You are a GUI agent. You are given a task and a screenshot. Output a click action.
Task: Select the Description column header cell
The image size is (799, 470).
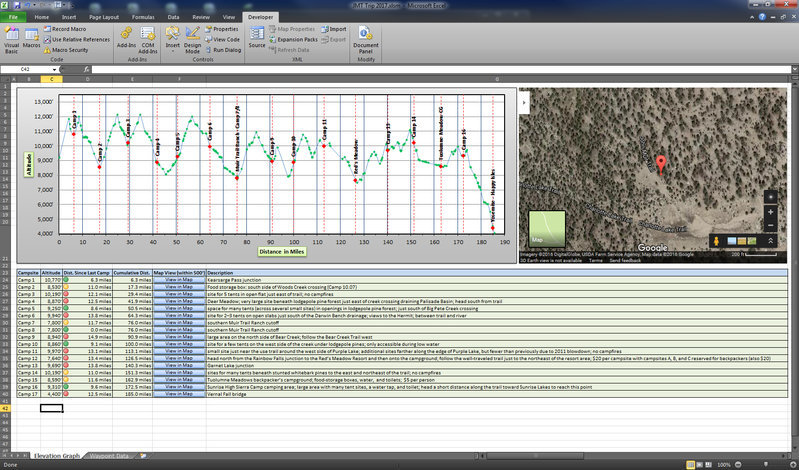tap(497, 273)
